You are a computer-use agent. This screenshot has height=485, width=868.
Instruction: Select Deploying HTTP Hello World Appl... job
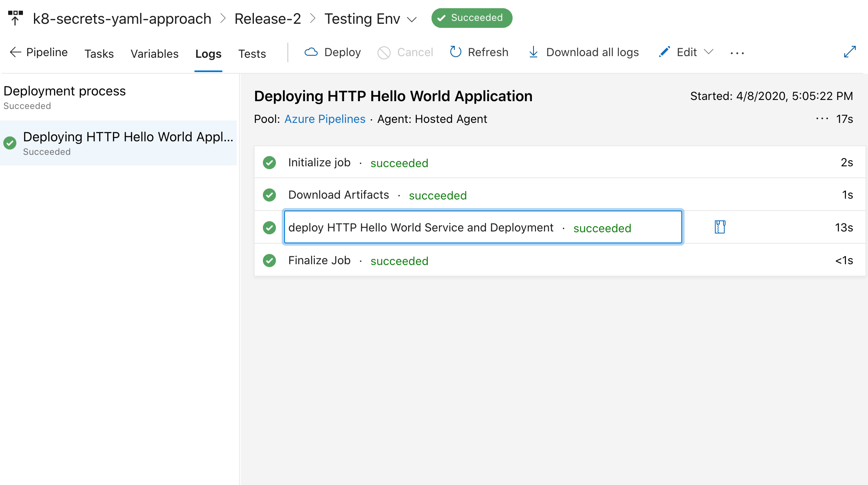click(x=118, y=143)
